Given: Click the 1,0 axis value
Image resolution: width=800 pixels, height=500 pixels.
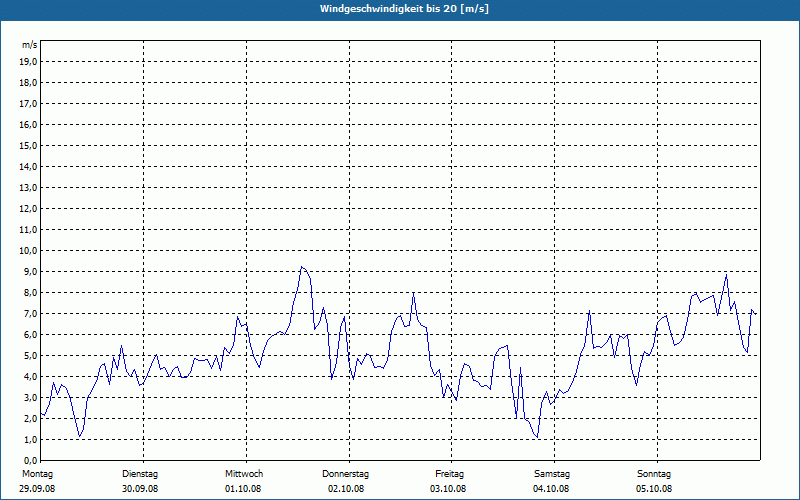Looking at the screenshot, I should pos(30,439).
